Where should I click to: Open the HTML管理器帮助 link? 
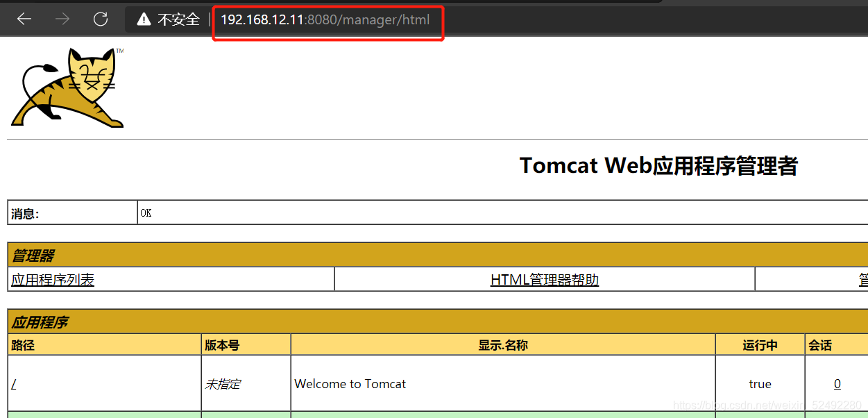(x=545, y=280)
